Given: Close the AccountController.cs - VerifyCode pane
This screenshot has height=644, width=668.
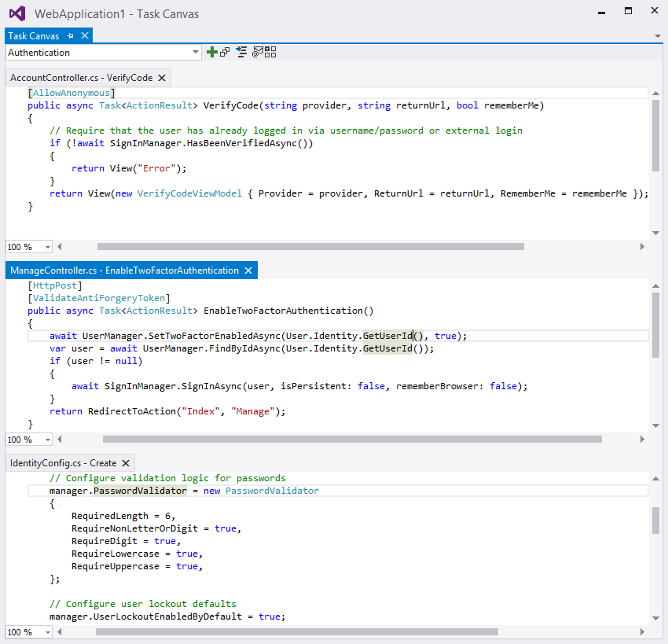Looking at the screenshot, I should point(162,78).
